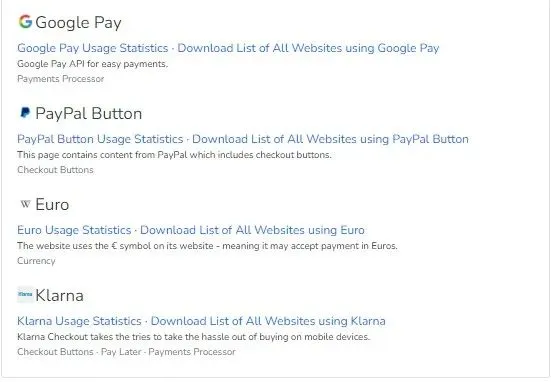Click the PayPal Button logo icon
551x382 pixels.
click(x=25, y=113)
